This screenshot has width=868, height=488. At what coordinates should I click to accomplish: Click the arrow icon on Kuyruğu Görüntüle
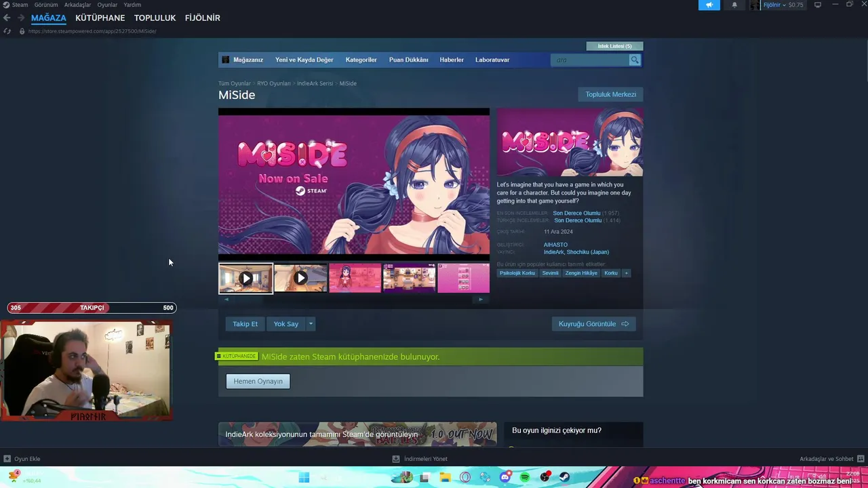[x=625, y=324]
